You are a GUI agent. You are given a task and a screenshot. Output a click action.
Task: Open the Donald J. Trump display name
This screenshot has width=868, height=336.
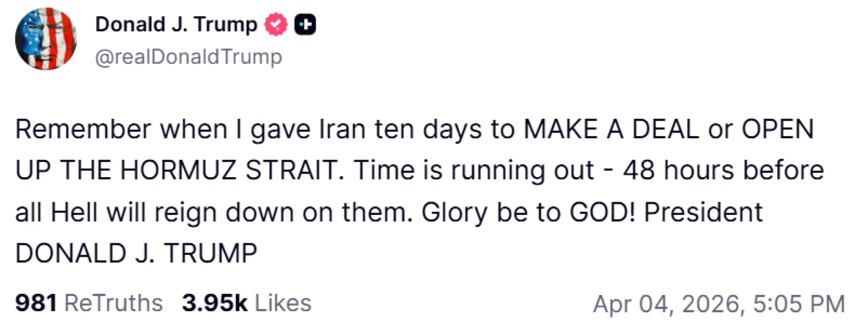[x=176, y=24]
